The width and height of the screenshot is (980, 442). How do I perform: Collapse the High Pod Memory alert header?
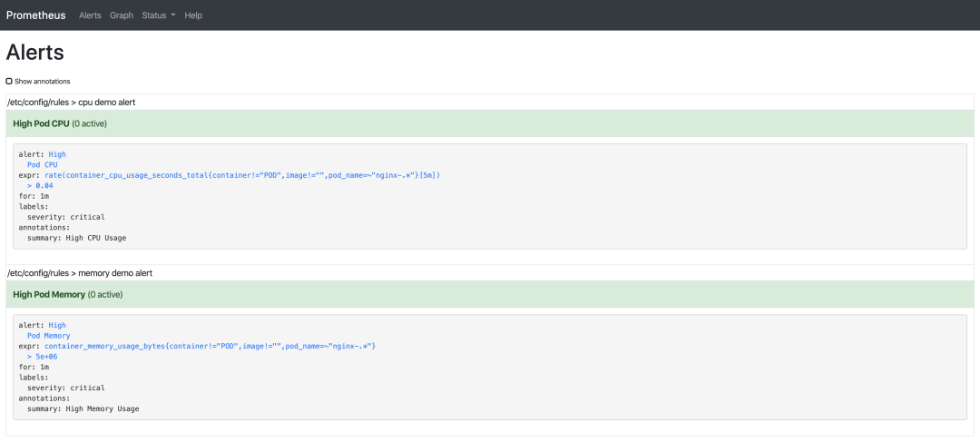pyautogui.click(x=490, y=294)
